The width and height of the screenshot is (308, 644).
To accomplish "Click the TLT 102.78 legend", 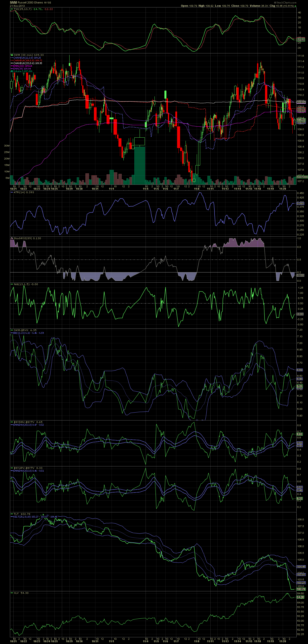I will click(20, 514).
